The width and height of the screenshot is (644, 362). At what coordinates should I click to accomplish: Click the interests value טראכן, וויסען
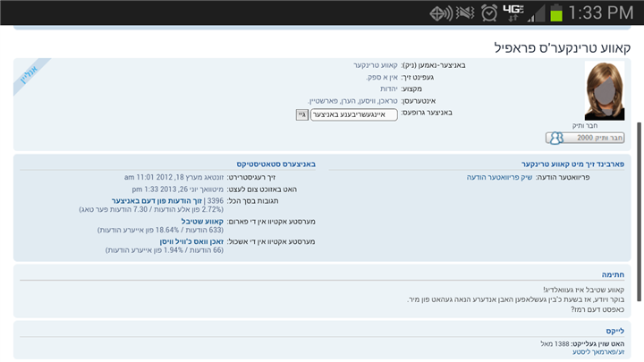pyautogui.click(x=352, y=101)
